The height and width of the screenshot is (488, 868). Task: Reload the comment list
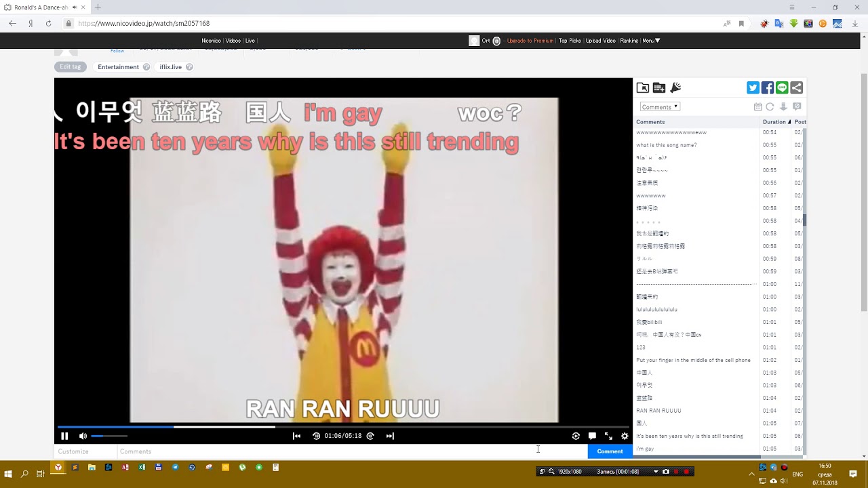[x=770, y=107]
